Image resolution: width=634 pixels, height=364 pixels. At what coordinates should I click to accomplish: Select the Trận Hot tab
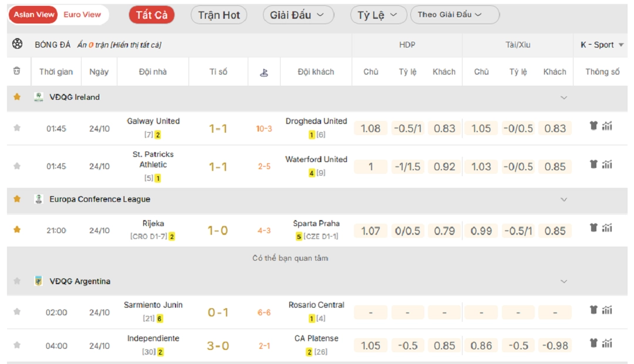click(x=219, y=15)
